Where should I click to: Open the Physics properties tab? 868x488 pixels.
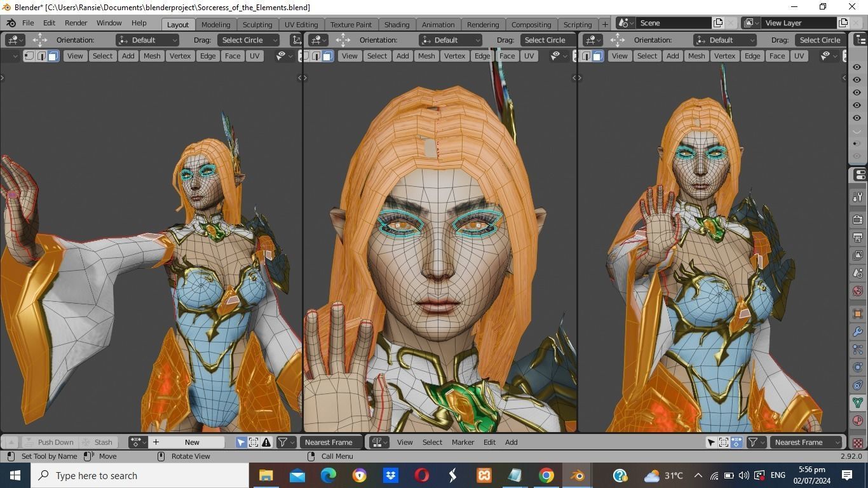(x=857, y=367)
